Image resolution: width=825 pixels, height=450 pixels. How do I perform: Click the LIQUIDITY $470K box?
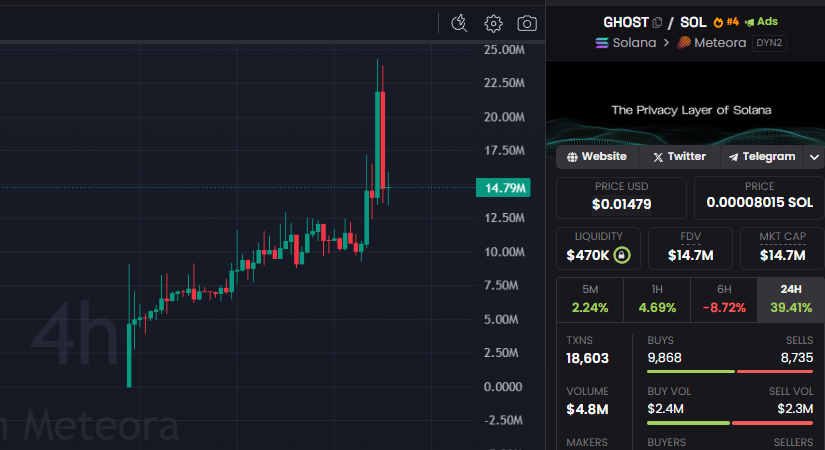click(598, 248)
